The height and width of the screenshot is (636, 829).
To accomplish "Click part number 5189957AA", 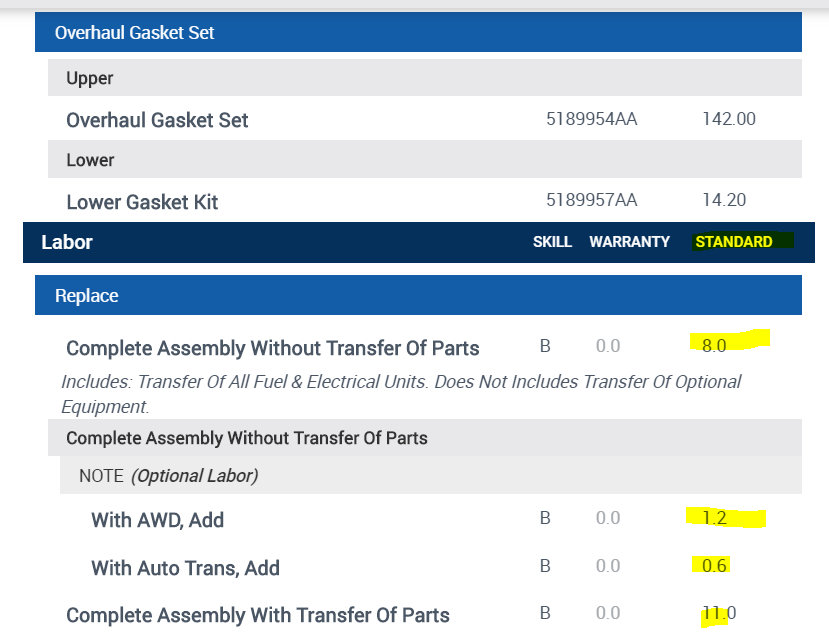I will 591,201.
